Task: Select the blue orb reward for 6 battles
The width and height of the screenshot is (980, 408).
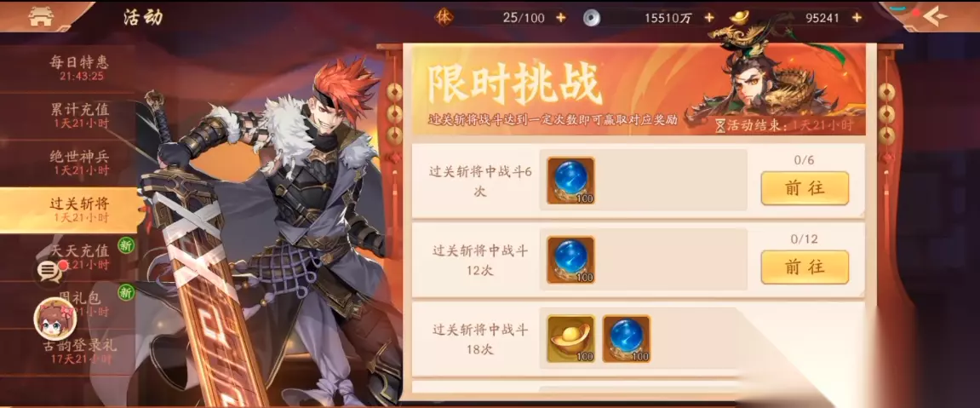Action: (570, 181)
